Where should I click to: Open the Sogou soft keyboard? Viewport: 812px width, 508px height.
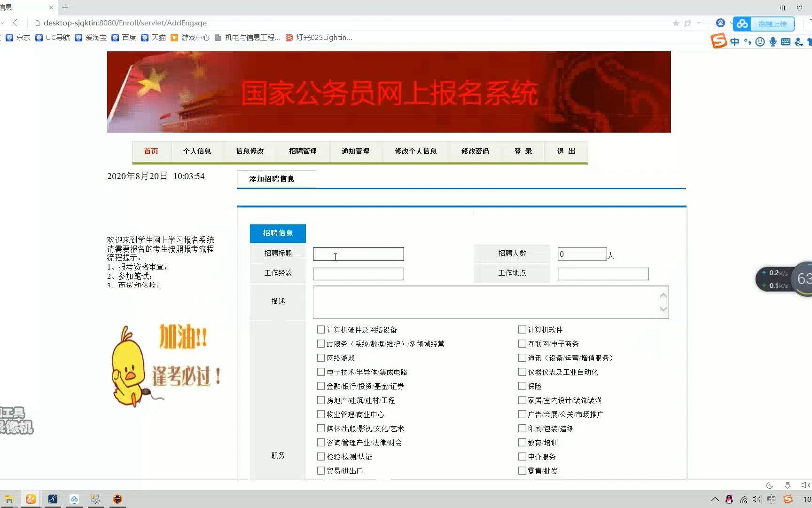(785, 41)
